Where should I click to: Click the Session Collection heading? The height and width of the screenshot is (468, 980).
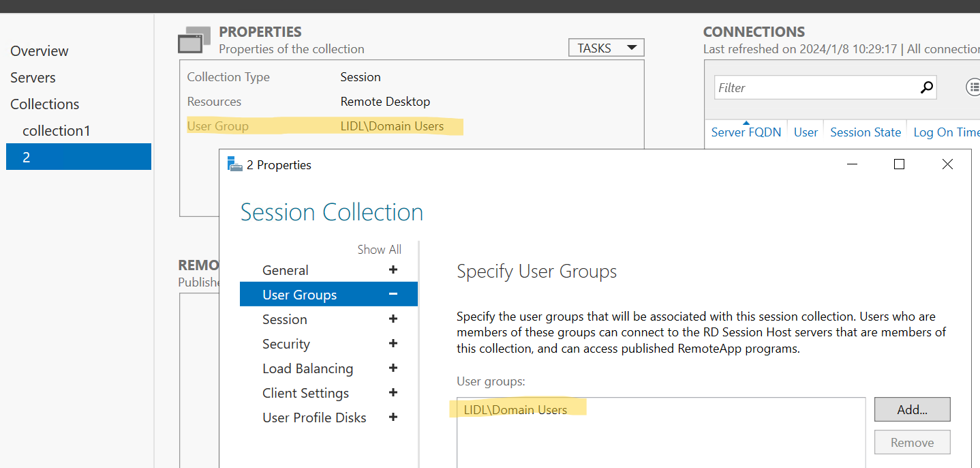click(x=332, y=212)
